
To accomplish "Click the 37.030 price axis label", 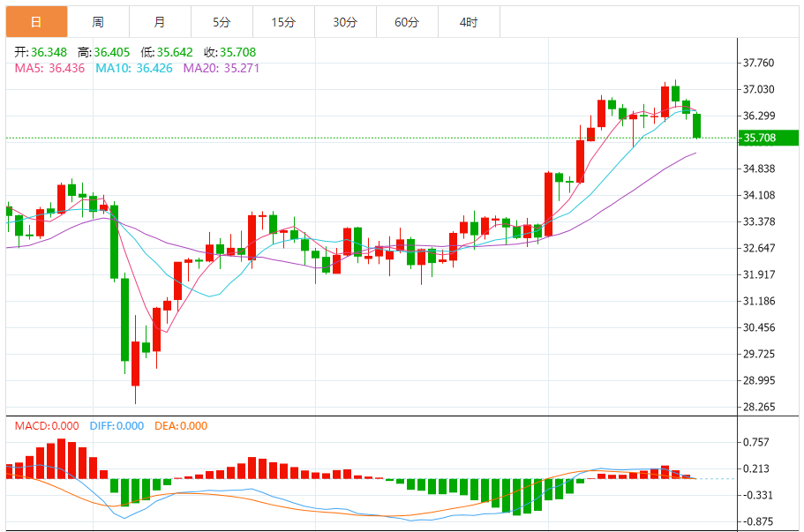I will coord(759,89).
